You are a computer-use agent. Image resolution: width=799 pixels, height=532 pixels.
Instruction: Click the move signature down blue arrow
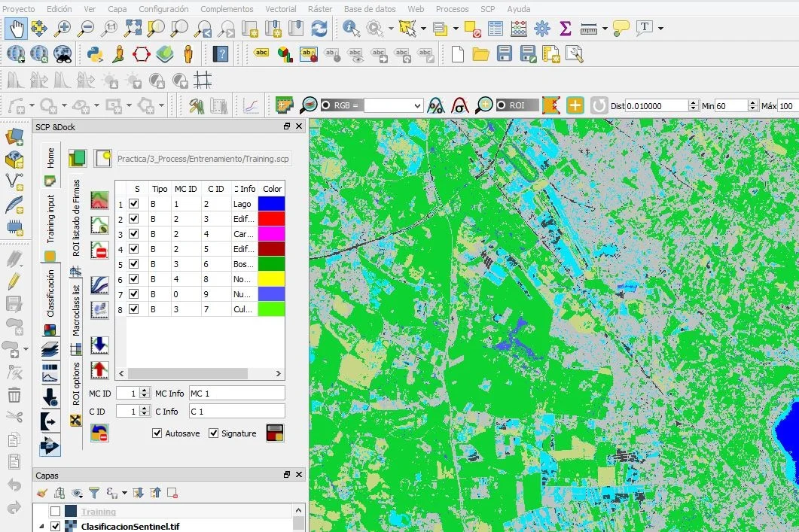pyautogui.click(x=99, y=345)
